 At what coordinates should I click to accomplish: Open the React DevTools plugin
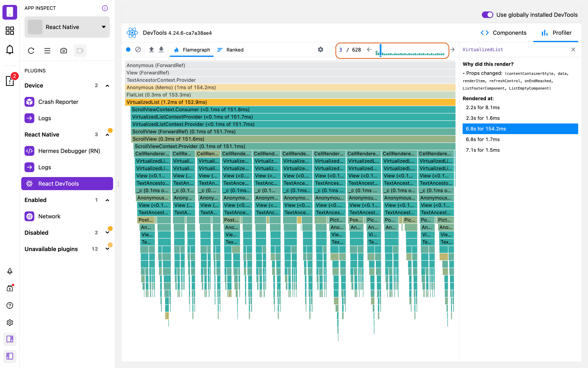point(67,184)
